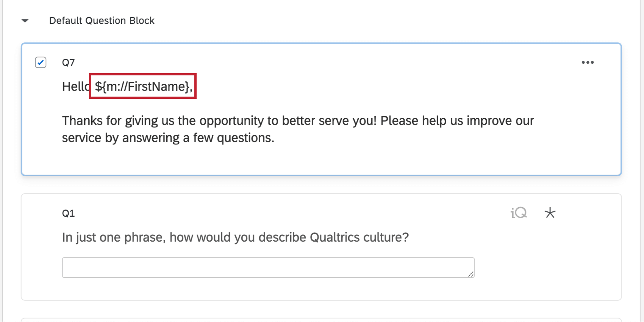Click the Q7 label
This screenshot has height=322, width=644.
(69, 62)
